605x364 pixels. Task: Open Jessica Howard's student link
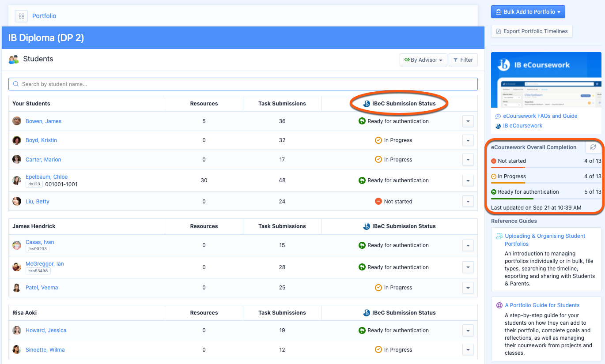pyautogui.click(x=46, y=330)
